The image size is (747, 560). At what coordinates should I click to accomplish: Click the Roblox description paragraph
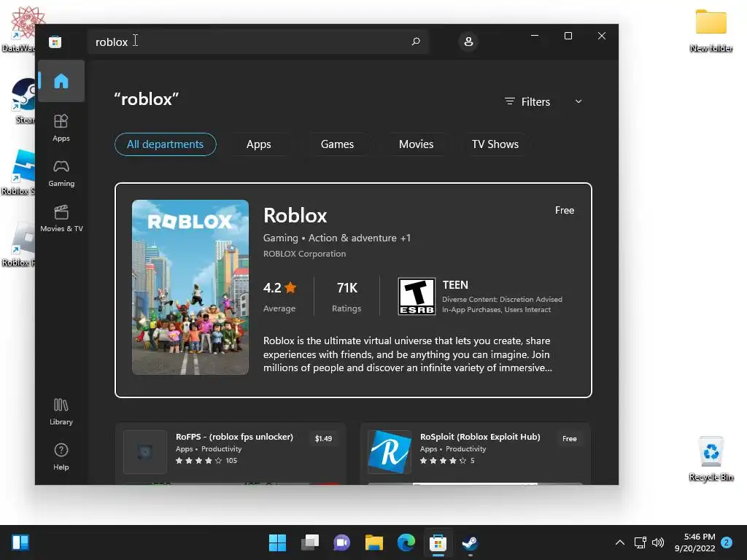[407, 354]
